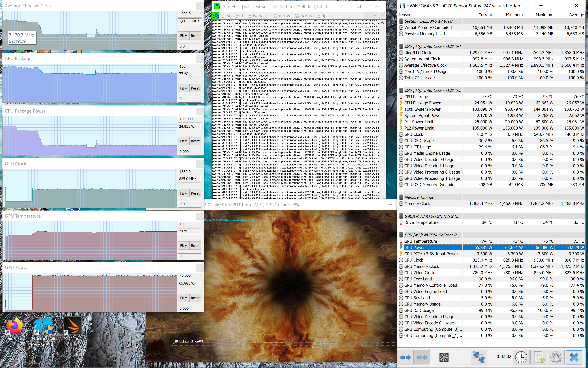Close sensors with the blue X icon

tap(574, 357)
